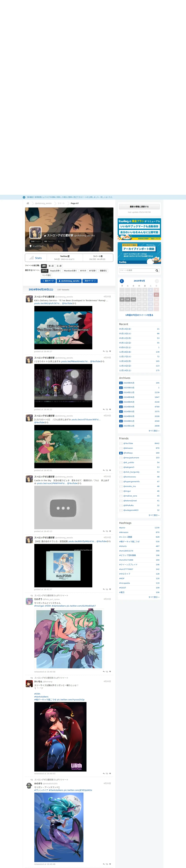
Task: Click the profile avatar in the header banner
Action: pyautogui.click(x=35, y=232)
